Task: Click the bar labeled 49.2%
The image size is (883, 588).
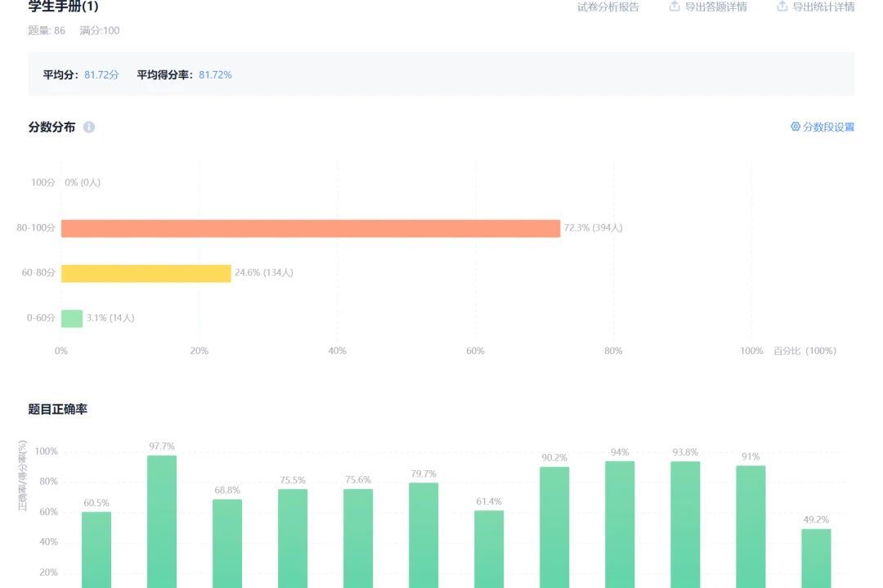Action: coord(816,558)
